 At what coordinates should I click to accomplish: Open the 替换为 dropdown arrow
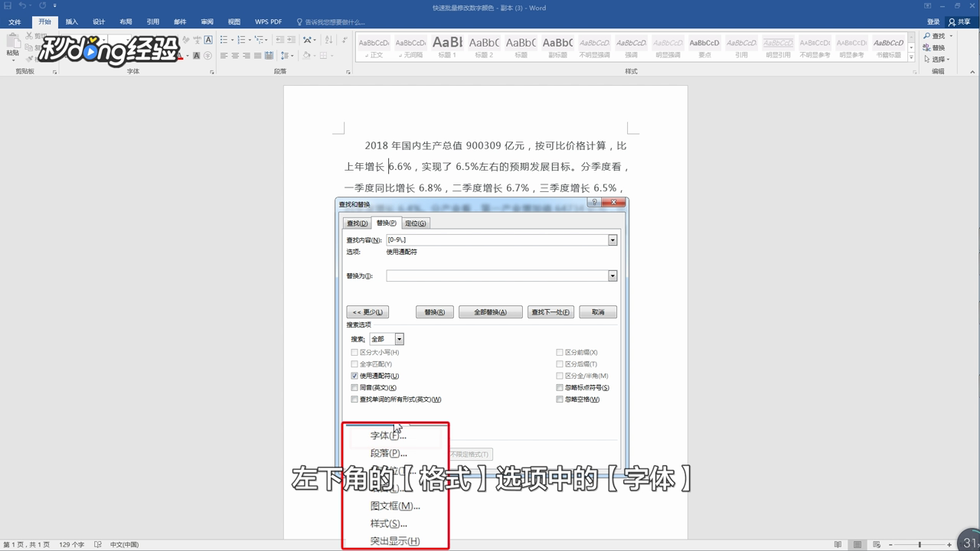(x=612, y=276)
